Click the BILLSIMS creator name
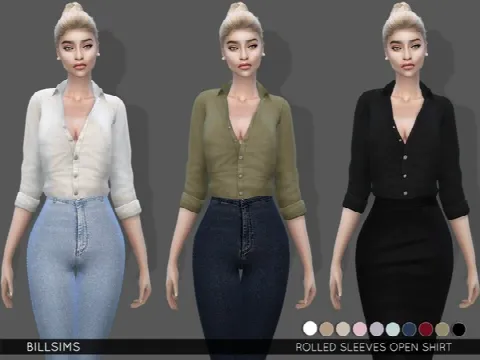 pyautogui.click(x=53, y=347)
